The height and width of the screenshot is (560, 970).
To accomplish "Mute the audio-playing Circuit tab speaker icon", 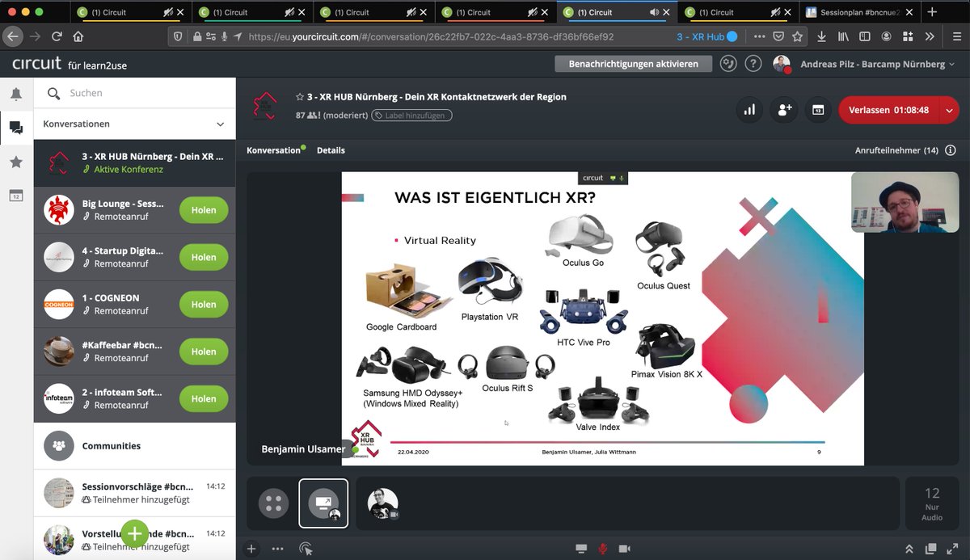I will (653, 12).
